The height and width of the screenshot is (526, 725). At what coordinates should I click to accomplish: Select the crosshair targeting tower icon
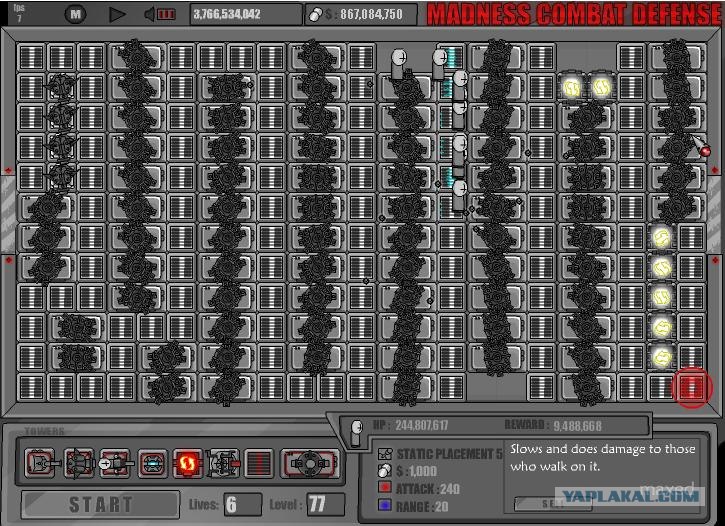point(223,463)
